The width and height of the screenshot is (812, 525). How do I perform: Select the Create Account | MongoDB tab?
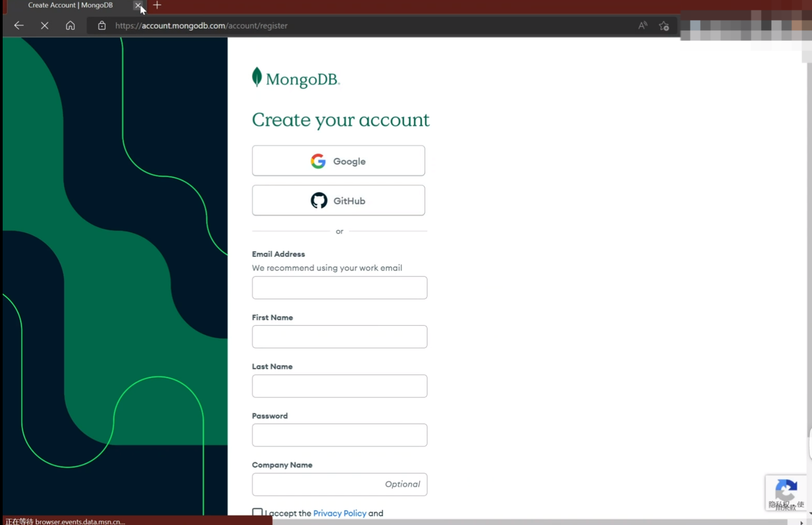(x=70, y=5)
